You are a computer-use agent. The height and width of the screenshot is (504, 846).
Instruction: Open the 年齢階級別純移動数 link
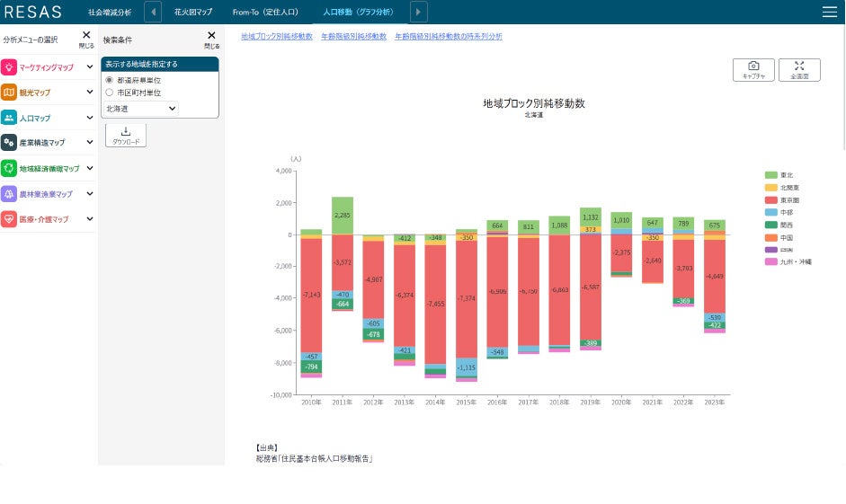coord(353,36)
